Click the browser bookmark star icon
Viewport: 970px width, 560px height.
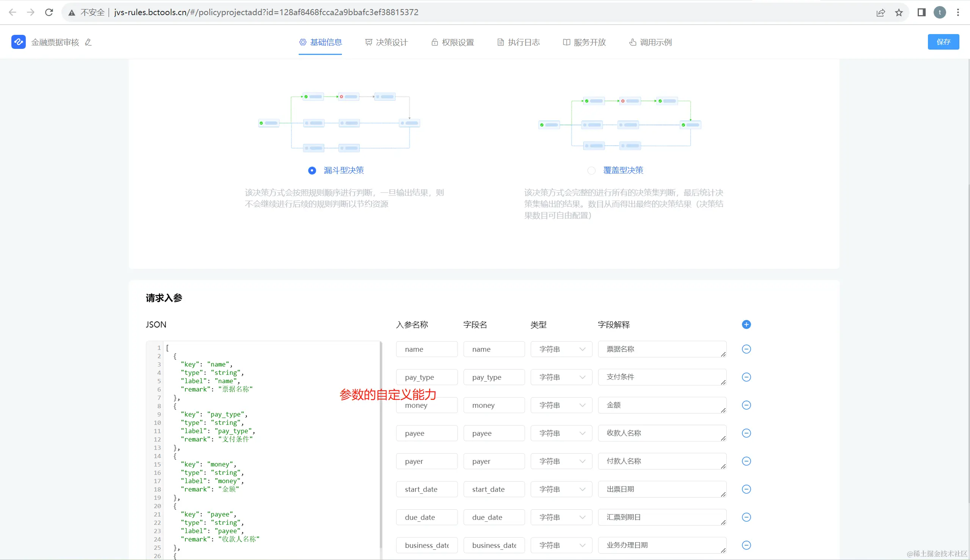[x=899, y=12]
